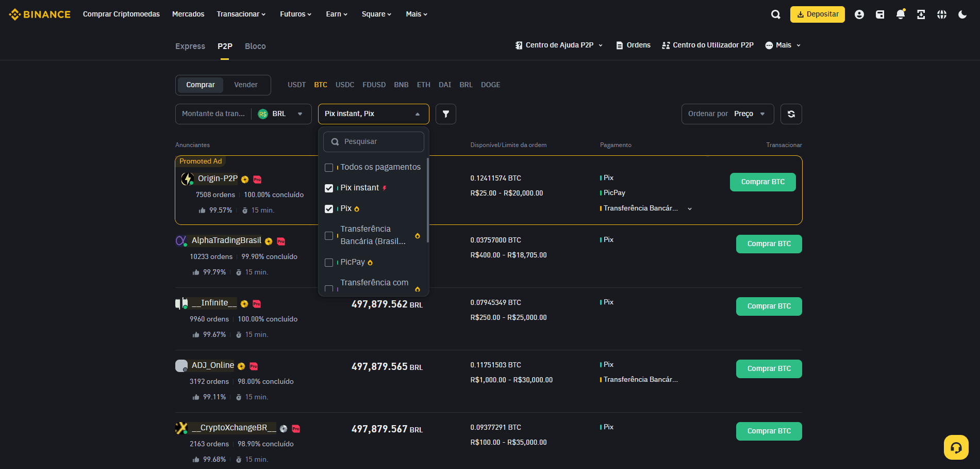Select the DOGE coin tab
Viewport: 980px width, 469px height.
pyautogui.click(x=491, y=85)
